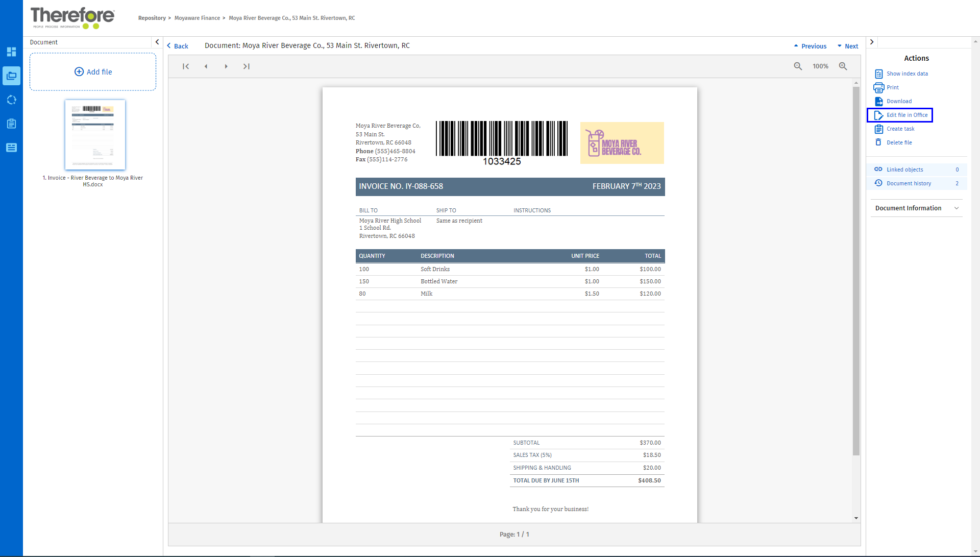Click the Soft Drinks row description

(x=435, y=269)
